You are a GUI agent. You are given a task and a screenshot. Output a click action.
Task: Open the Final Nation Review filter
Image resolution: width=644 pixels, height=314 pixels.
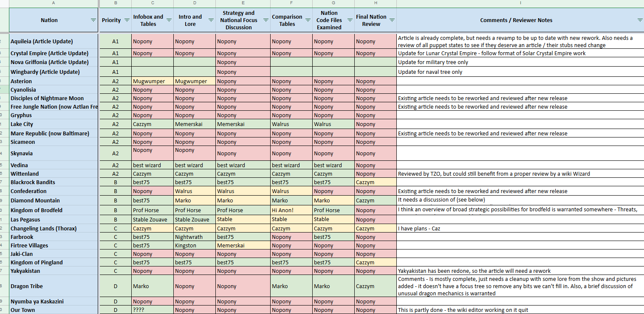coord(392,20)
